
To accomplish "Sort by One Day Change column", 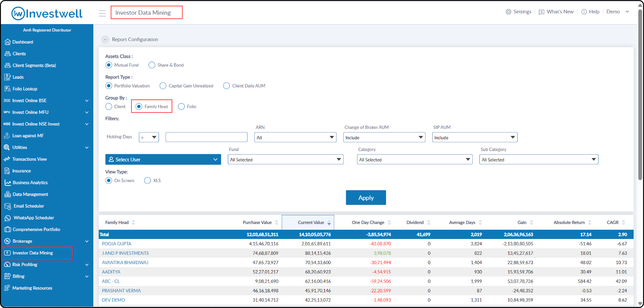I will [371, 223].
